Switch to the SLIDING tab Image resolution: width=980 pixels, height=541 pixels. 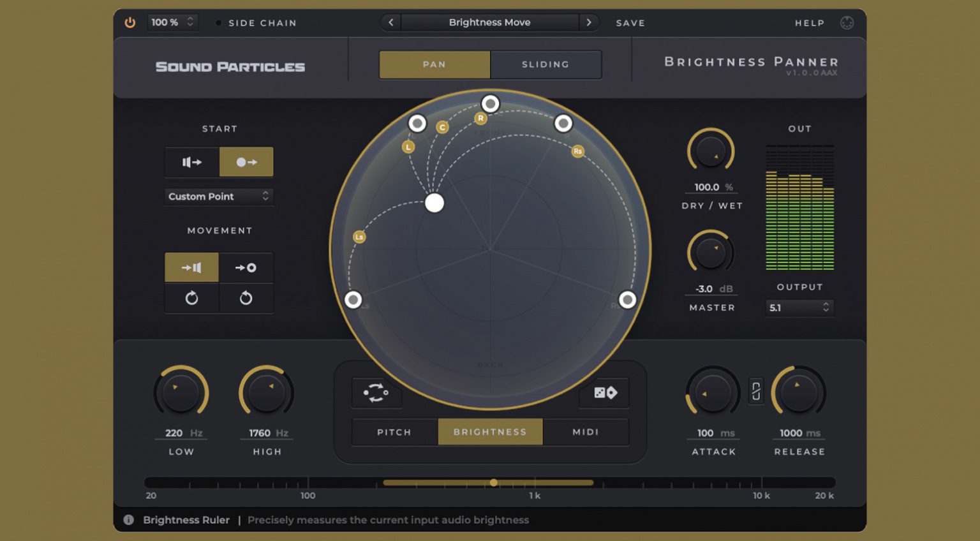546,64
